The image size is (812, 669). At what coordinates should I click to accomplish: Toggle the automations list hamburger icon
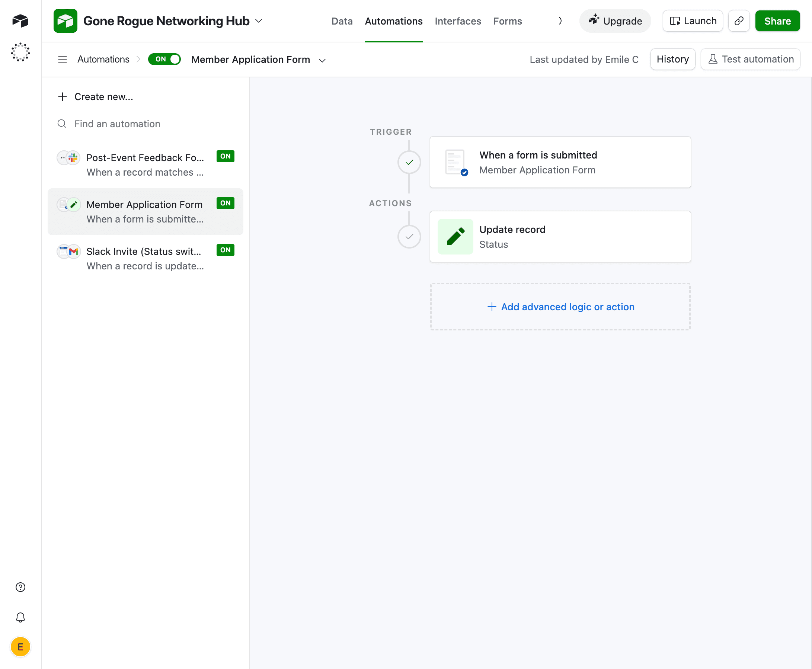(x=63, y=60)
